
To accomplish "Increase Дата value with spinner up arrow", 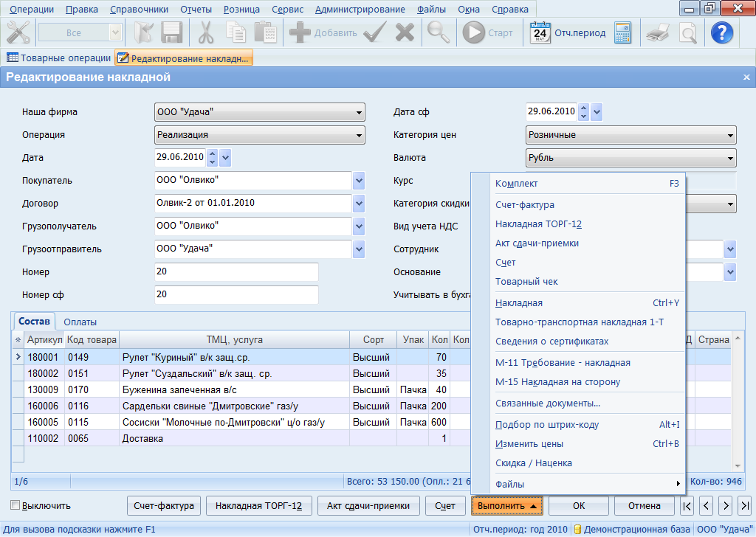I will click(213, 153).
